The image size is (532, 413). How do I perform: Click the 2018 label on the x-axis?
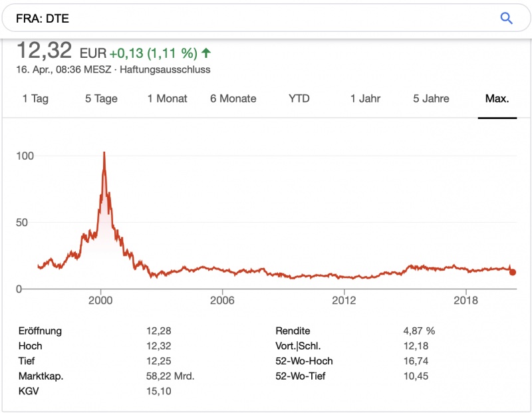[466, 300]
